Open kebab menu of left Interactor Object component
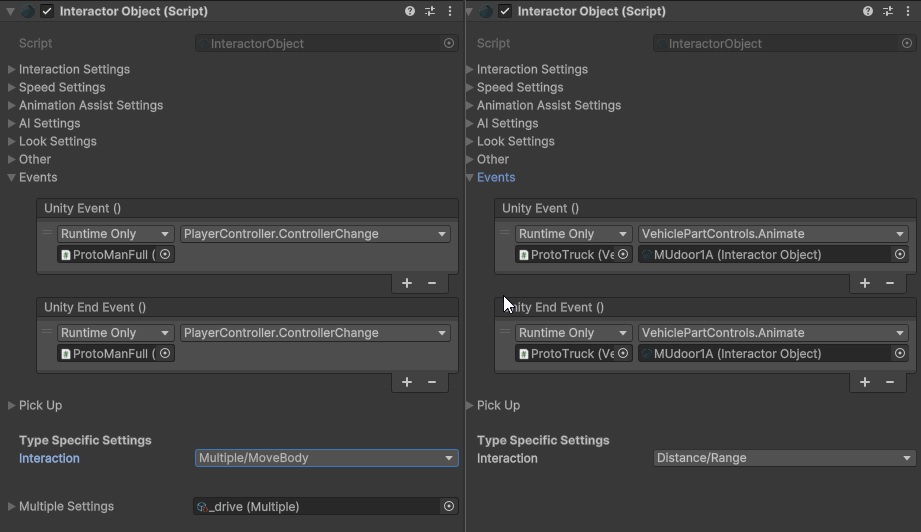Viewport: 921px width, 532px height. (x=450, y=11)
